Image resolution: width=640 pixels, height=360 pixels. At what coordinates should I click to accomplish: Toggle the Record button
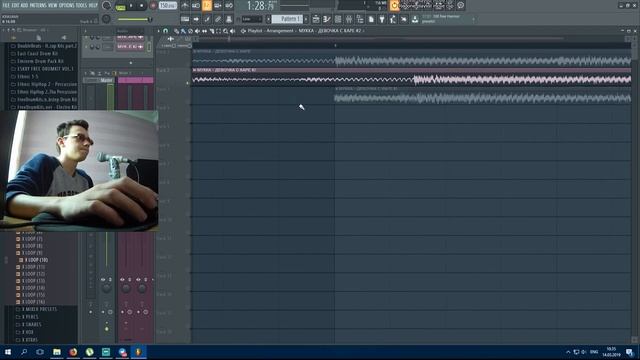[153, 6]
